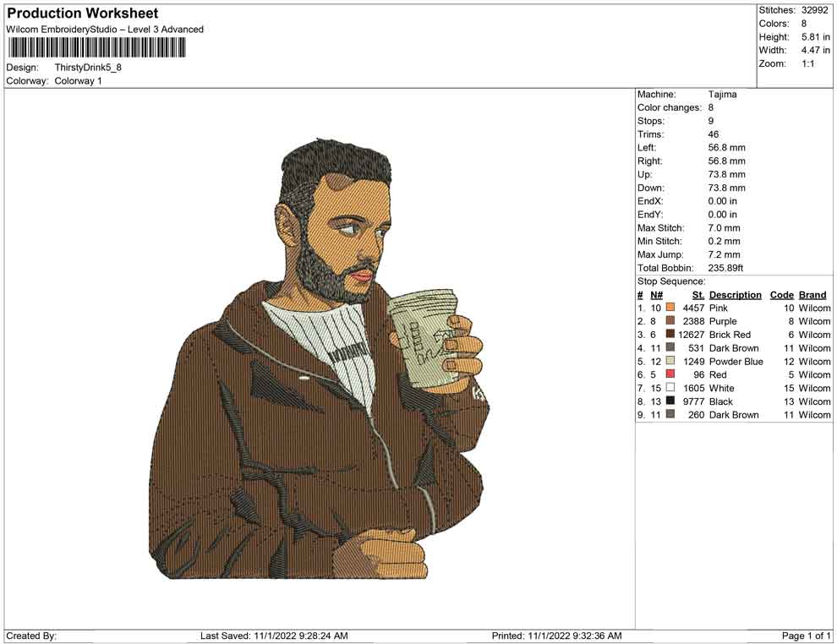
Task: Click the Page 1 of 1 text
Action: pyautogui.click(x=806, y=636)
